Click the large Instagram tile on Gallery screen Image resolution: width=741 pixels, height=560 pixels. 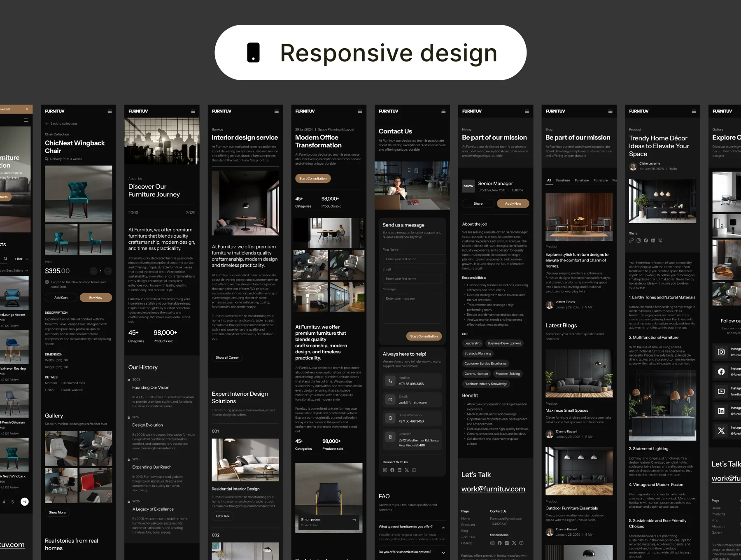pyautogui.click(x=721, y=352)
